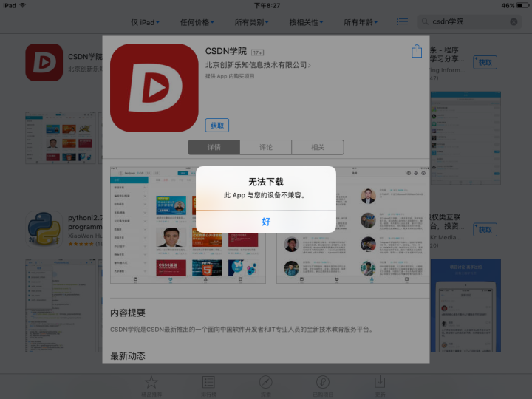Open the large CSDN学院 app icon
This screenshot has height=399, width=532.
point(154,87)
